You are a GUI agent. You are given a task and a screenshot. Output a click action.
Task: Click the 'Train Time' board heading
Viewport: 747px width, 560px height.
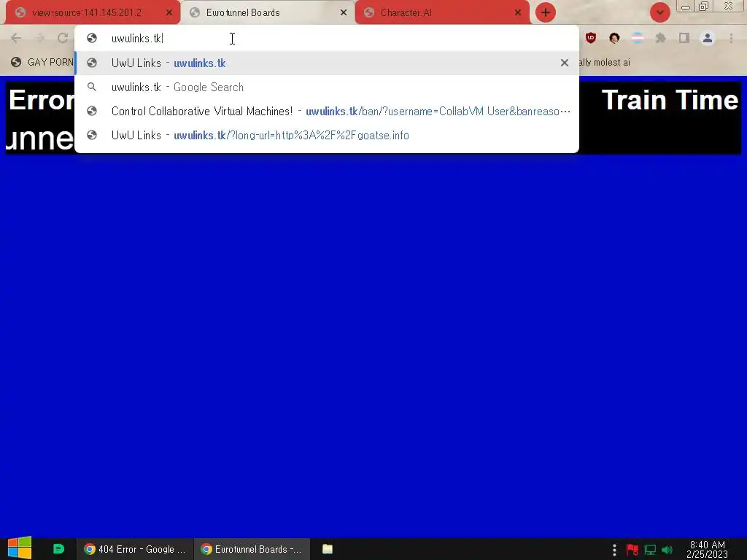click(670, 100)
